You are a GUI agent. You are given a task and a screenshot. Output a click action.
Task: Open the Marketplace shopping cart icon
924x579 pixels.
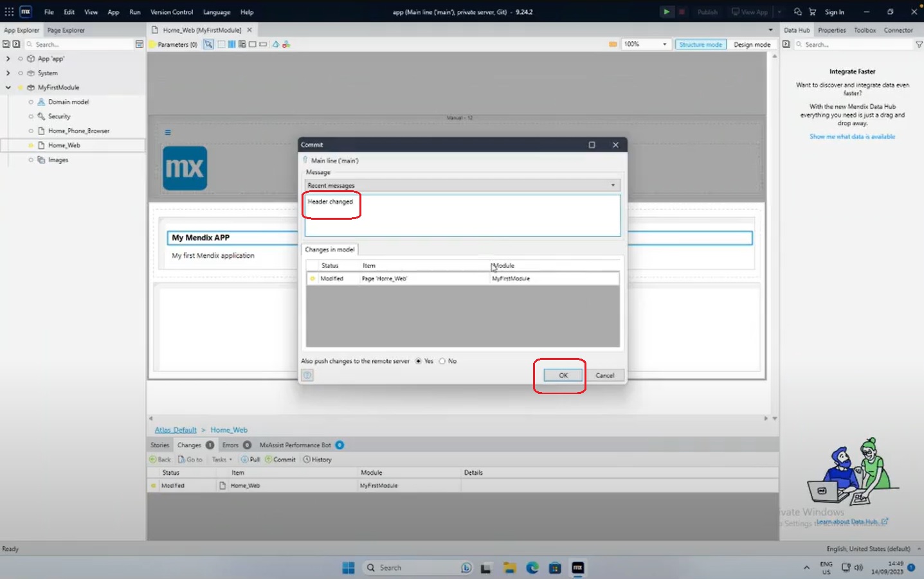(x=812, y=12)
